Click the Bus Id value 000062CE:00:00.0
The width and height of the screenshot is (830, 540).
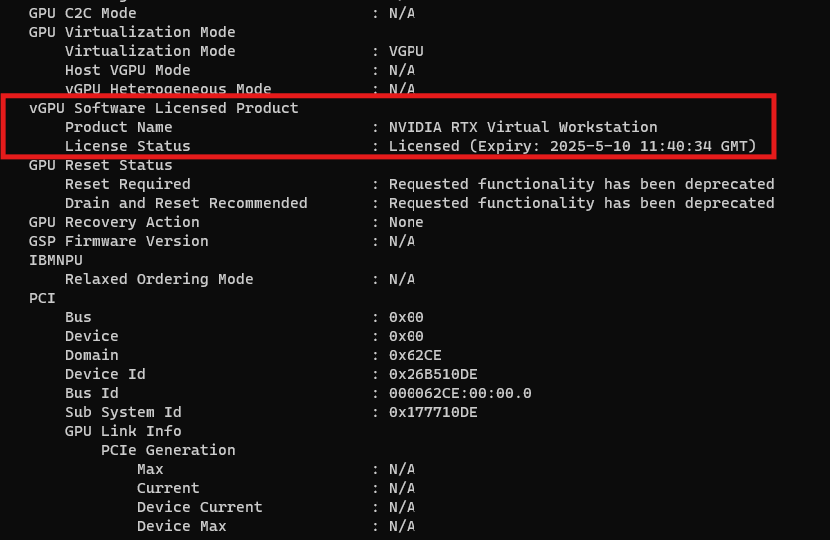[x=460, y=393]
